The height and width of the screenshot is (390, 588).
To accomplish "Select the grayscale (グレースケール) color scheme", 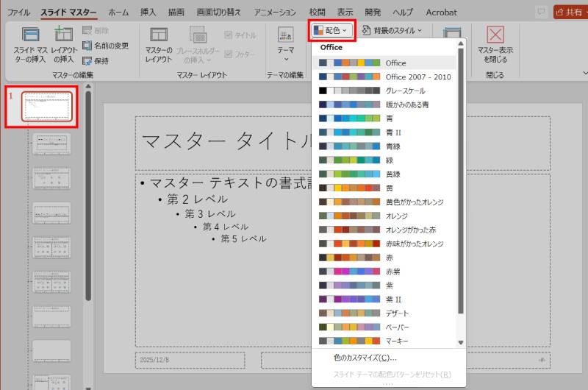I will click(384, 91).
